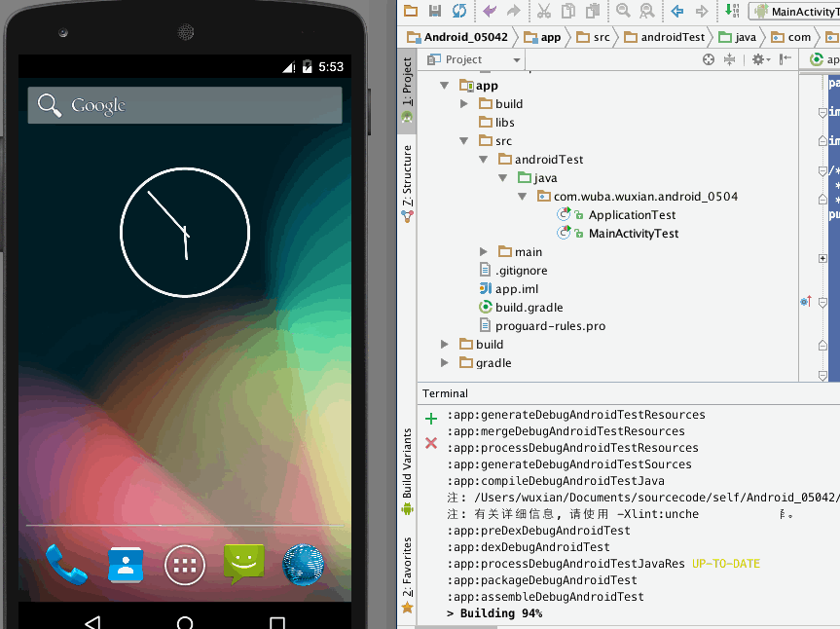The image size is (840, 629).
Task: Open Phone app on emulator dock
Action: pyautogui.click(x=66, y=565)
